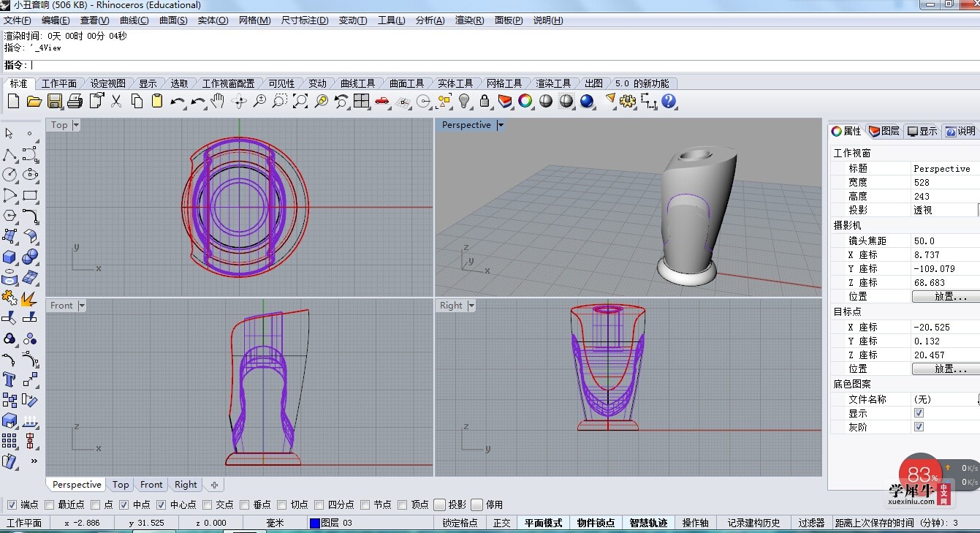This screenshot has height=533, width=980.
Task: Open the Perspective viewport dropdown arrow
Action: 501,125
